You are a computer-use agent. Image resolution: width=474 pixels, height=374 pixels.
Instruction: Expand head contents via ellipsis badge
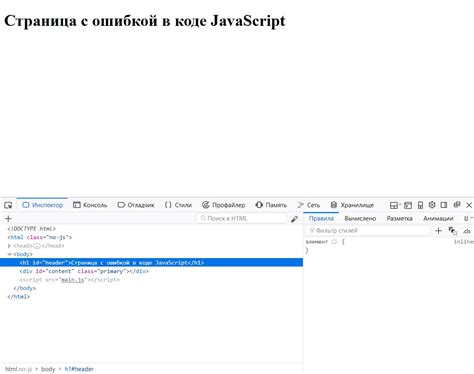pyautogui.click(x=37, y=246)
